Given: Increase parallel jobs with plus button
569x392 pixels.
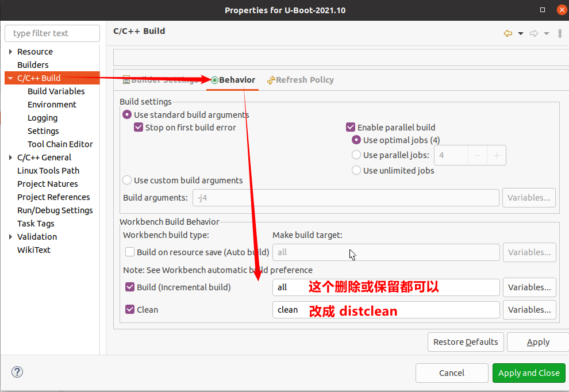Looking at the screenshot, I should tap(497, 155).
